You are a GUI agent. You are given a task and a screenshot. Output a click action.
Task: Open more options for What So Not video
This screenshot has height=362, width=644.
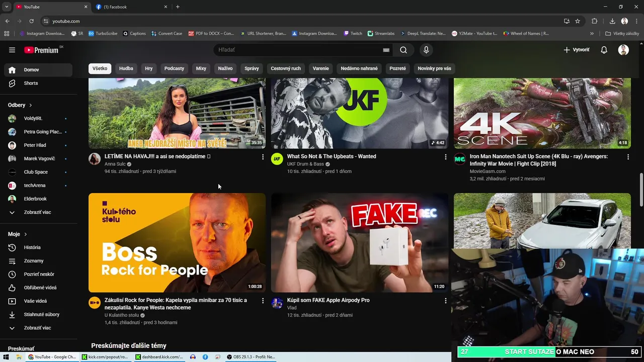tap(445, 157)
